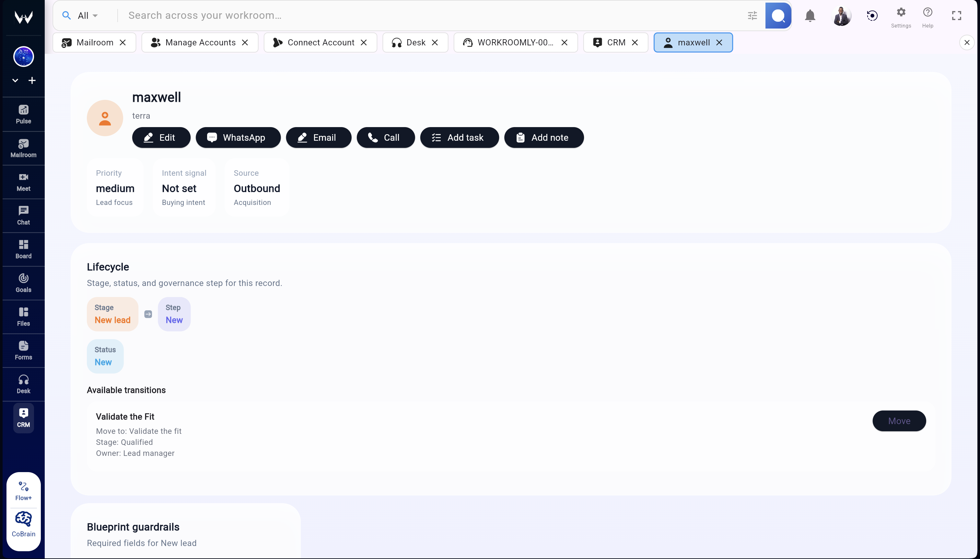Open the notifications bell

810,15
